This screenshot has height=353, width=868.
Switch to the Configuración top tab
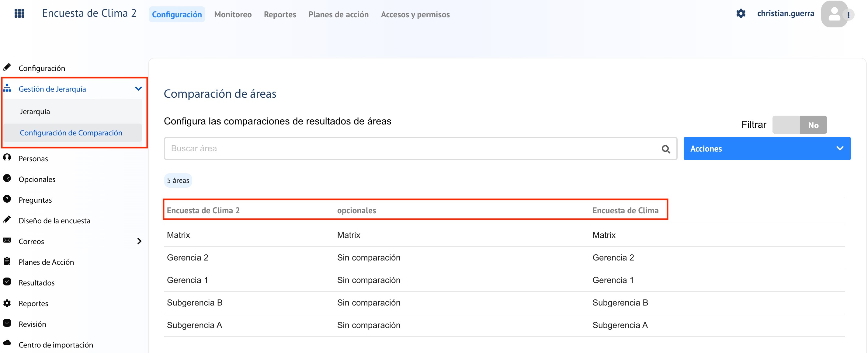pos(177,15)
